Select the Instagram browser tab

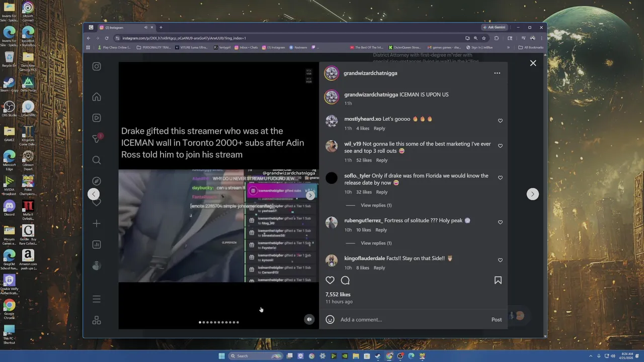point(126,28)
